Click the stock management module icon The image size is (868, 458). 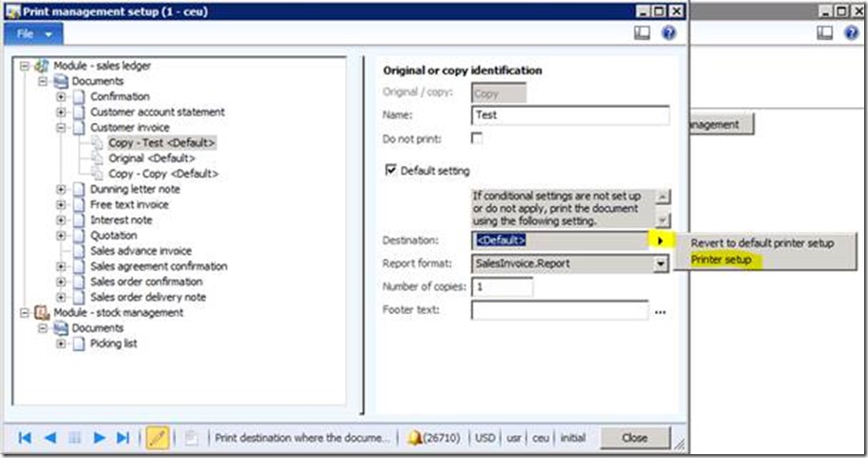tap(42, 313)
